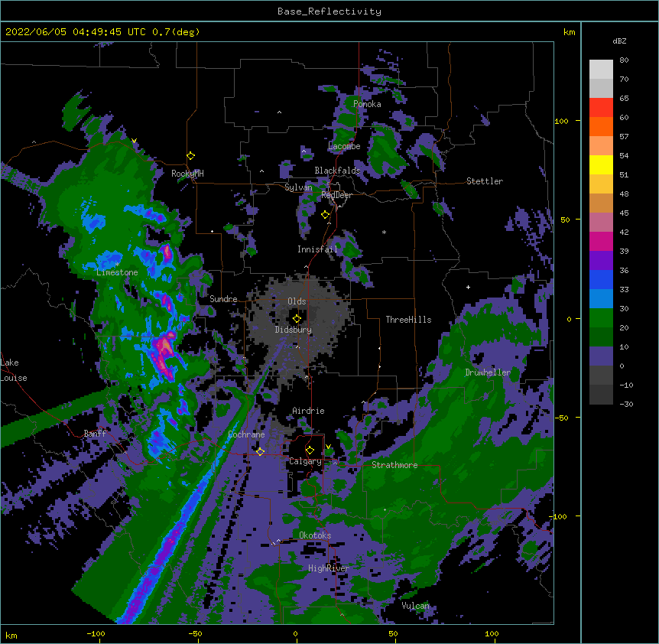The image size is (659, 644).
Task: Pick the orange 57-60 dBZ legend swatch
Action: 601,126
